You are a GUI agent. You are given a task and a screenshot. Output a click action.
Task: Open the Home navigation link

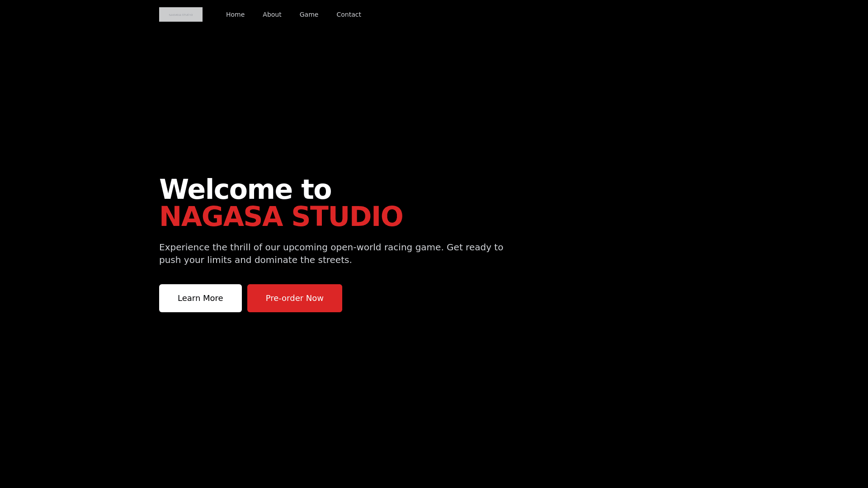coord(235,14)
